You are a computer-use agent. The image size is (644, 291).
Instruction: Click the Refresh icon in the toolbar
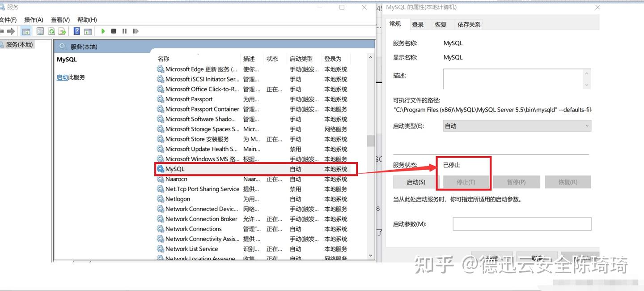tap(51, 31)
